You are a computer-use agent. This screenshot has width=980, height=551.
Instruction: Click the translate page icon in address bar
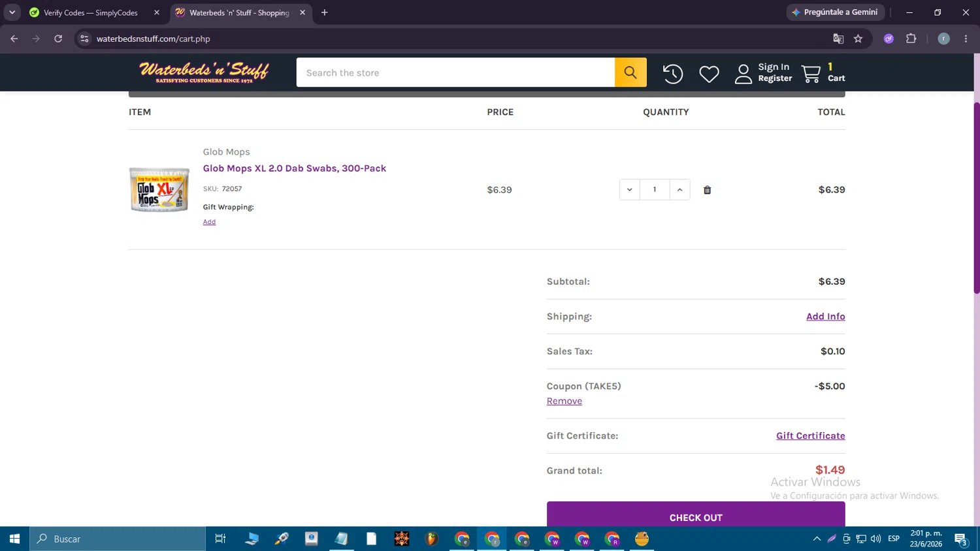(838, 39)
